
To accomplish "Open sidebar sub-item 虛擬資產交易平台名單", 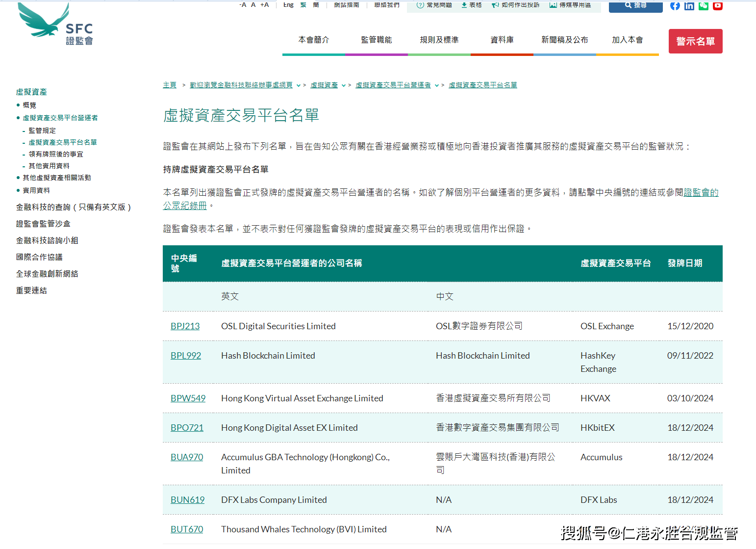I will pyautogui.click(x=63, y=142).
